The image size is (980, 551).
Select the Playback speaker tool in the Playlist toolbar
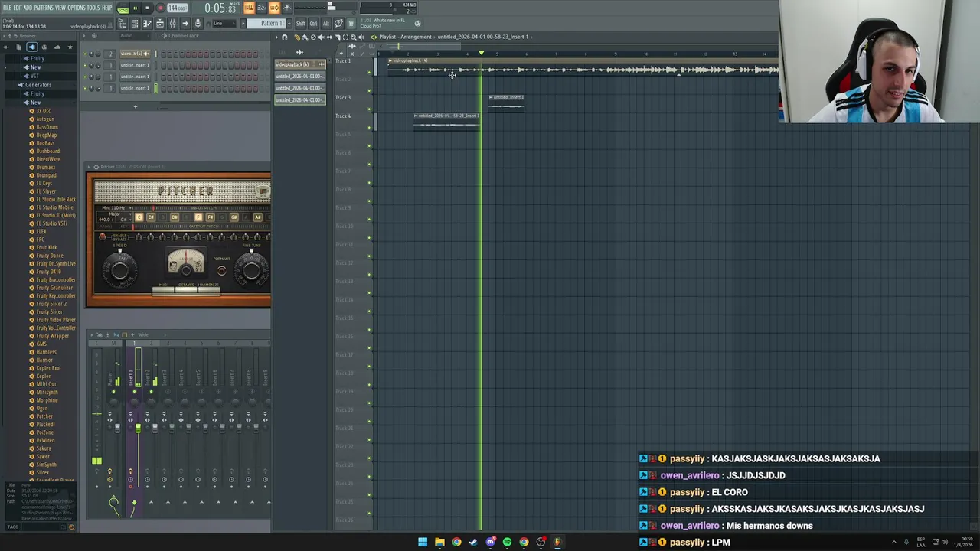tap(361, 37)
